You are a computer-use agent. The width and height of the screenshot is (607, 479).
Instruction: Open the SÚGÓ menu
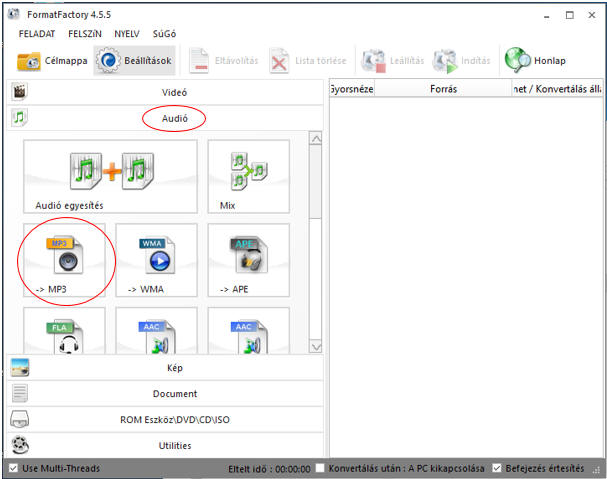[164, 34]
